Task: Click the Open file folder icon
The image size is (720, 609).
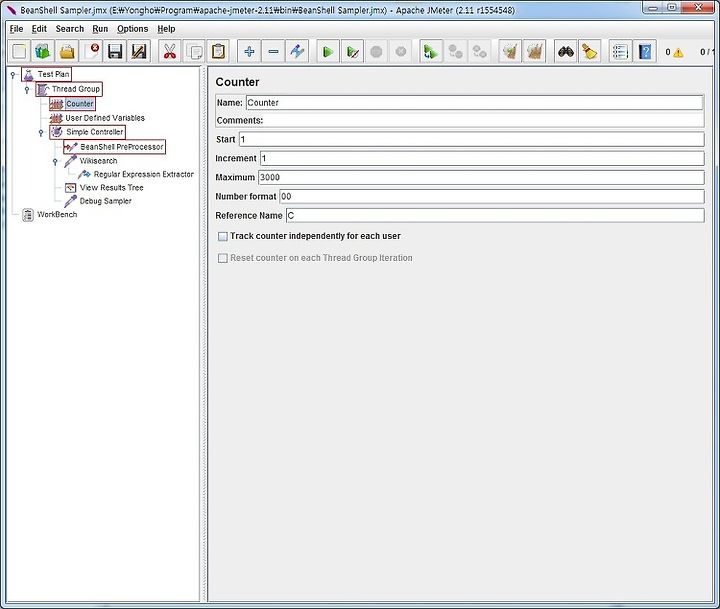Action: (x=67, y=51)
